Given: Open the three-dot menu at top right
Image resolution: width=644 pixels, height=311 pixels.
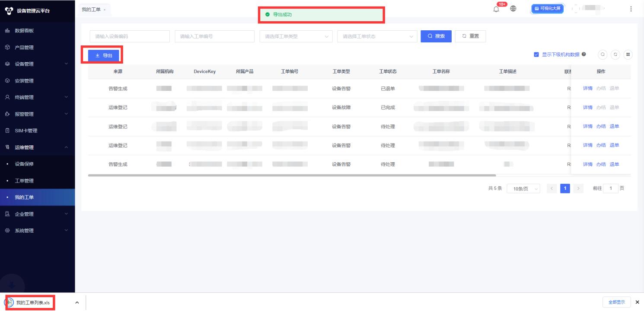Looking at the screenshot, I should [631, 9].
